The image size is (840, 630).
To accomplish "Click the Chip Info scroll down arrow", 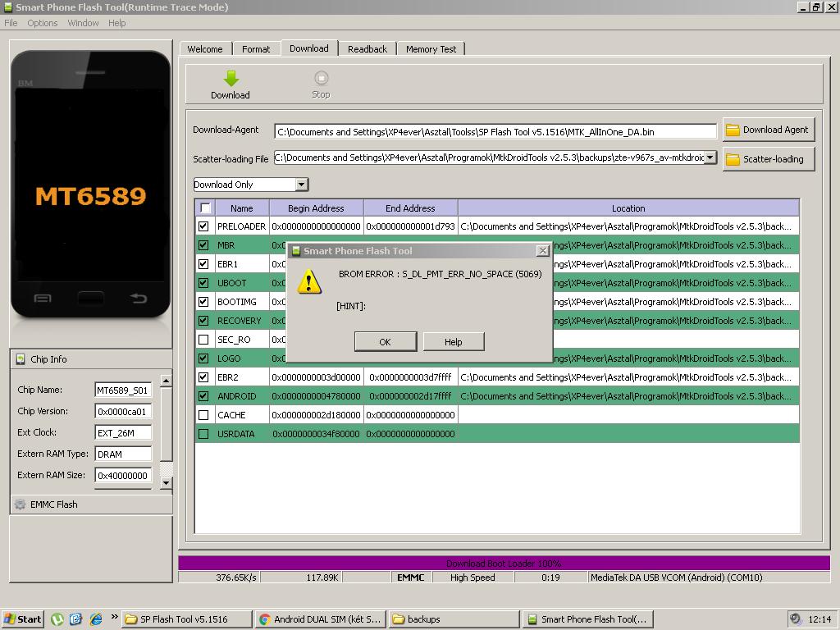I will pyautogui.click(x=166, y=482).
